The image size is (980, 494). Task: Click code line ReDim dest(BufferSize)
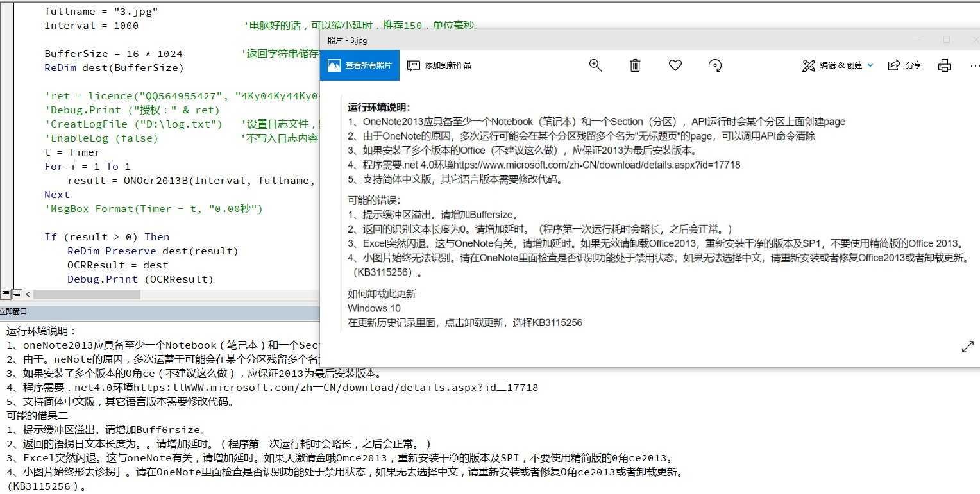click(x=114, y=68)
